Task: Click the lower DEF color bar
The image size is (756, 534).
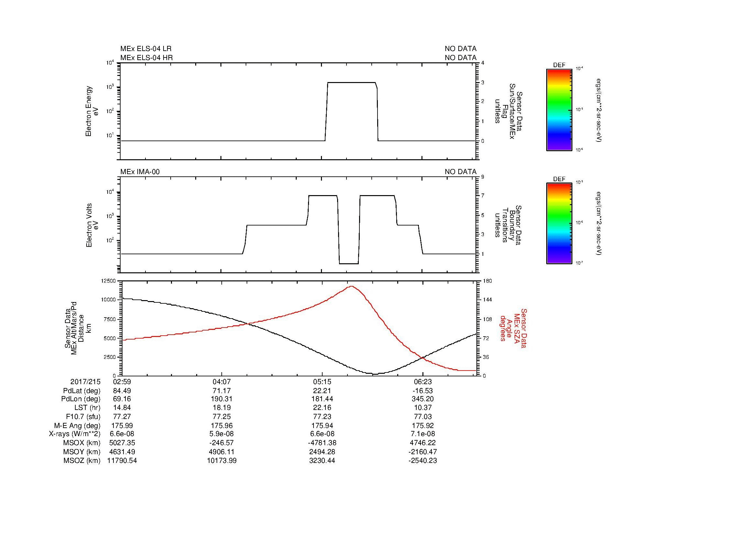Action: [559, 224]
